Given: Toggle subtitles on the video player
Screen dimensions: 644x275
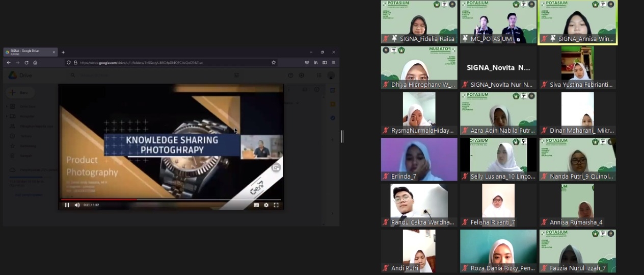Looking at the screenshot, I should click(256, 205).
